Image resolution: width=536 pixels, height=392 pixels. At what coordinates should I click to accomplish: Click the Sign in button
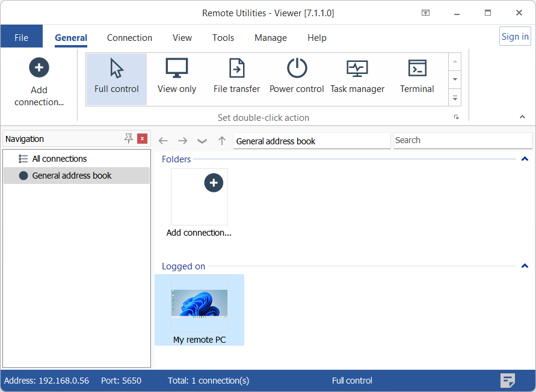pos(515,37)
